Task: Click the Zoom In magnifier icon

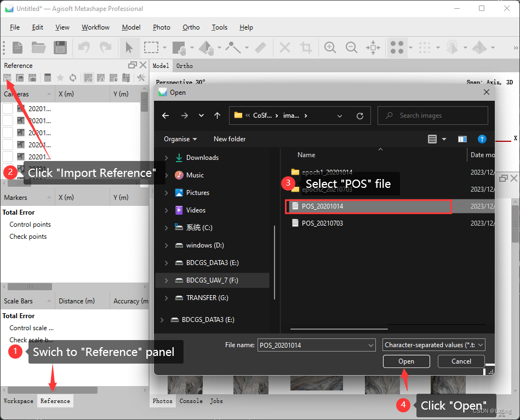Action: [x=330, y=48]
